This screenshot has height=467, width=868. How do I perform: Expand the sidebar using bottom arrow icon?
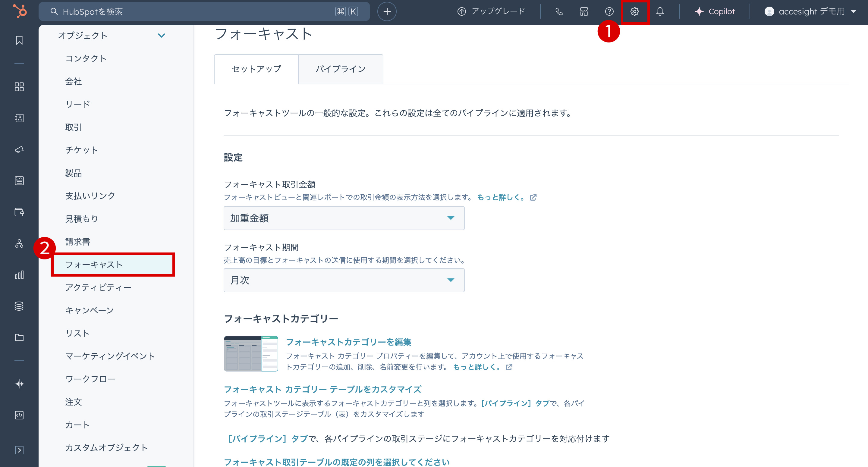point(19,450)
